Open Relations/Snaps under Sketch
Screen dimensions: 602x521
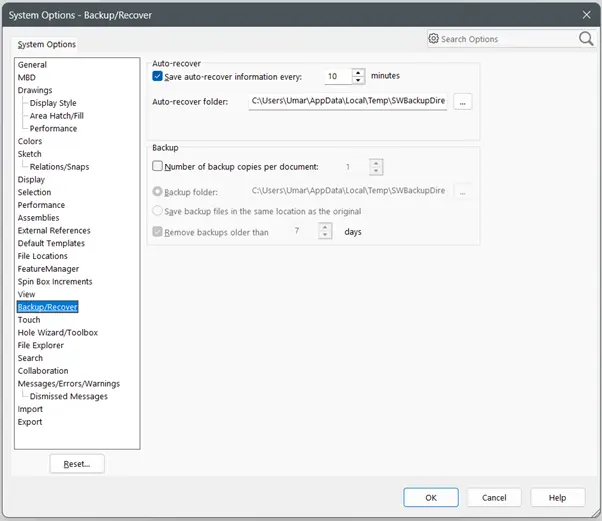60,167
